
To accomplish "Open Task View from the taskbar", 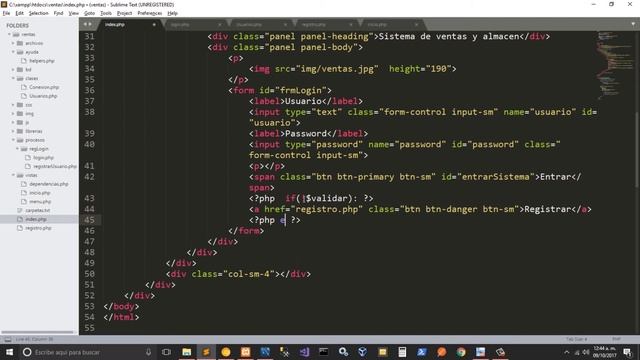I will [166, 352].
